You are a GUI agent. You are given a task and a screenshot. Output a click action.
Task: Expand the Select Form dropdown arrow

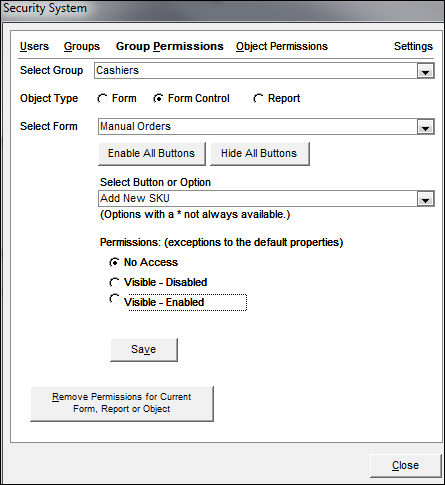[x=425, y=127]
